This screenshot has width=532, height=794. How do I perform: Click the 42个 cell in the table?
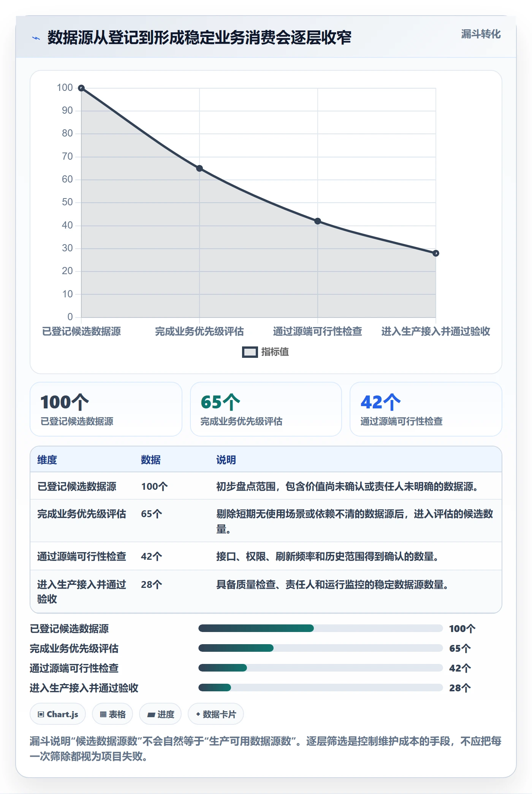[x=152, y=556]
